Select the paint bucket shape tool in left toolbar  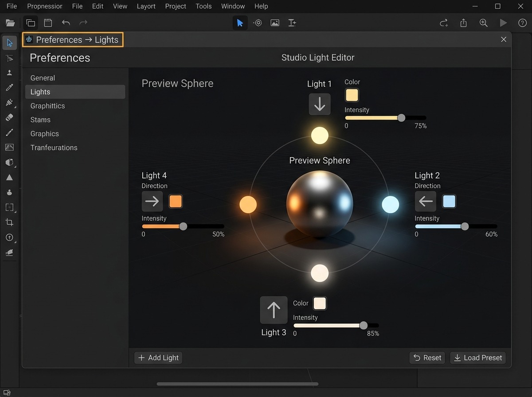pyautogui.click(x=9, y=162)
